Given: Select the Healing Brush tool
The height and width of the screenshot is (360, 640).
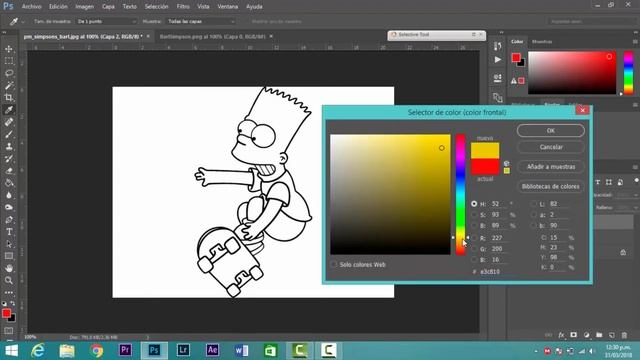Looking at the screenshot, I should pyautogui.click(x=9, y=122).
